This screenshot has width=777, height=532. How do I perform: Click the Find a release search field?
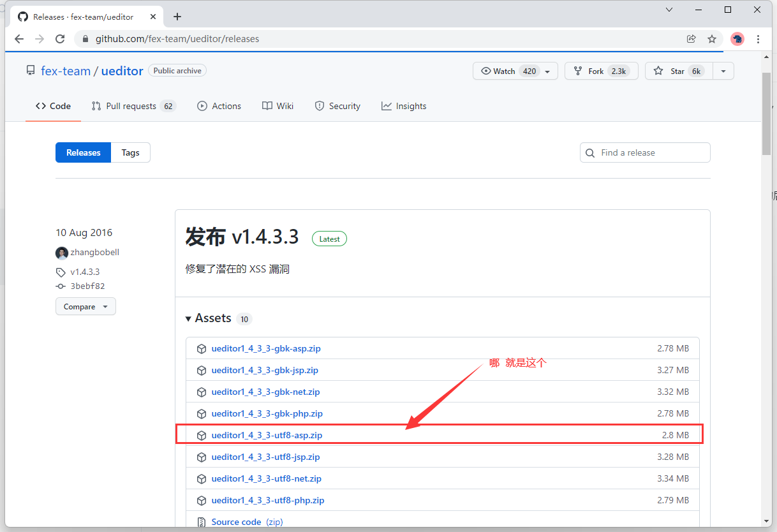pyautogui.click(x=645, y=152)
